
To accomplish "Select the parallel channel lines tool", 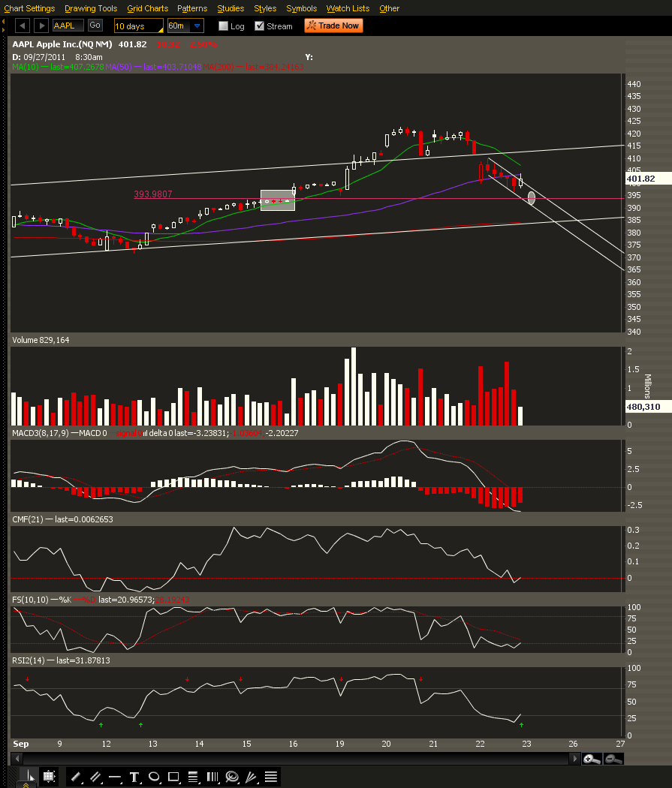I will [x=95, y=777].
